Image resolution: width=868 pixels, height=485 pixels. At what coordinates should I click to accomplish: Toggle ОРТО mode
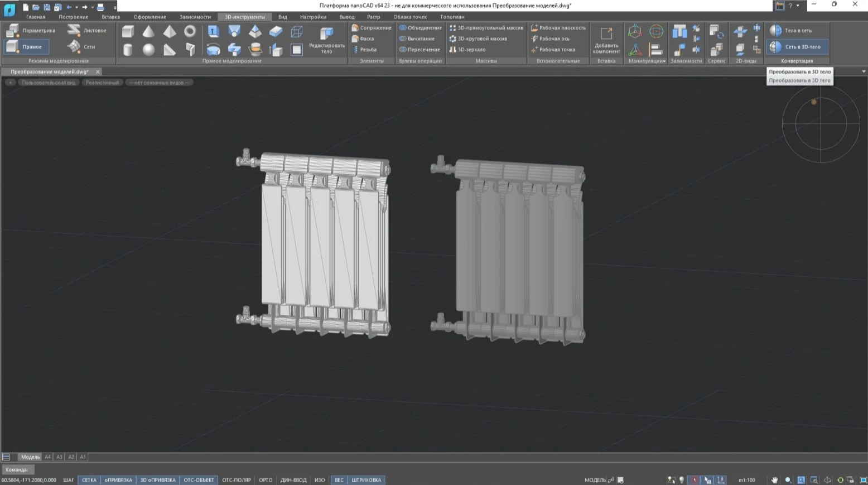[266, 480]
